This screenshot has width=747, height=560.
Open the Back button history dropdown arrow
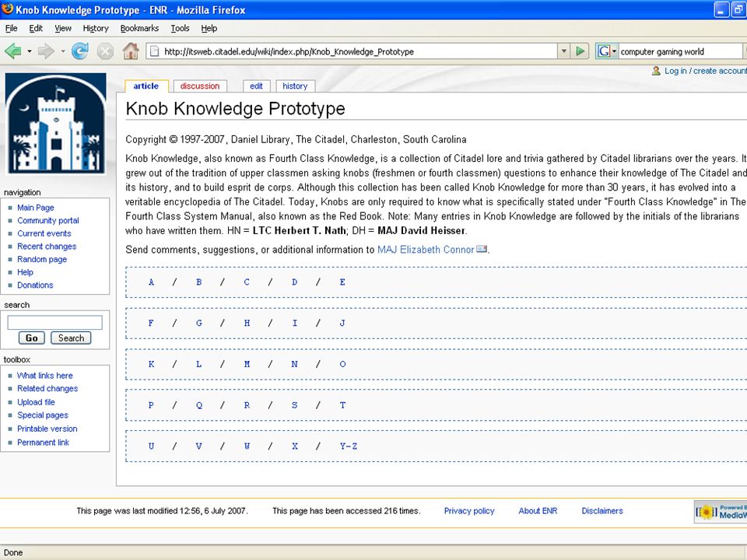pos(29,51)
